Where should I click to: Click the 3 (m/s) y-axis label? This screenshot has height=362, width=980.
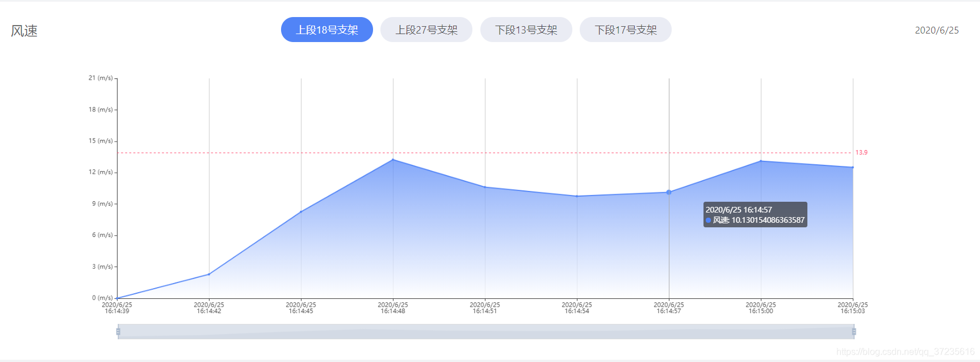tap(102, 267)
